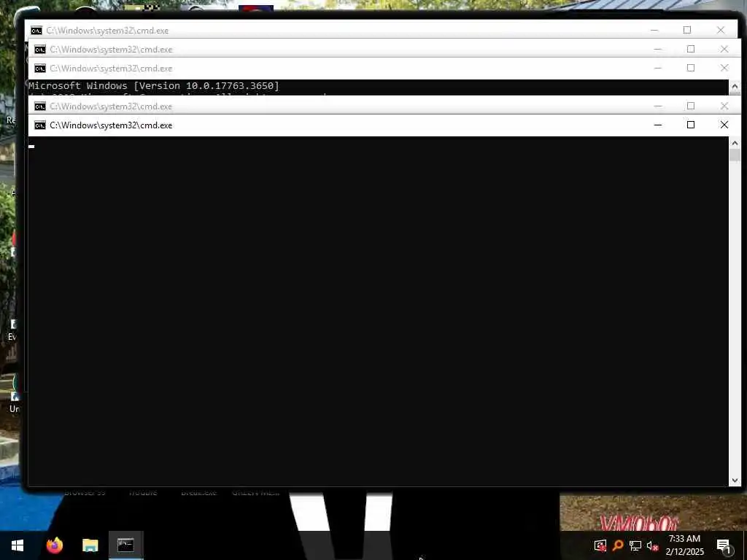Image resolution: width=747 pixels, height=560 pixels.
Task: Select the title bar text of the rearmost cmd window
Action: point(107,31)
